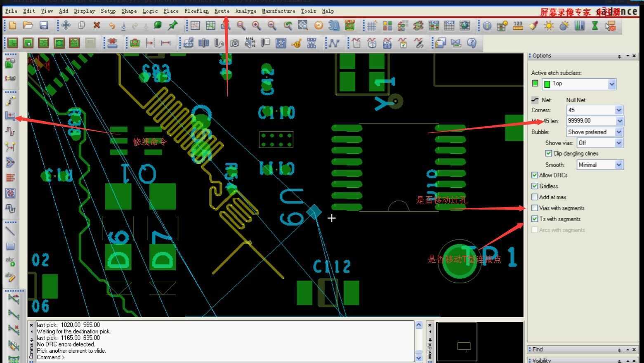Open the Manufacture menu
The height and width of the screenshot is (363, 644).
(278, 11)
